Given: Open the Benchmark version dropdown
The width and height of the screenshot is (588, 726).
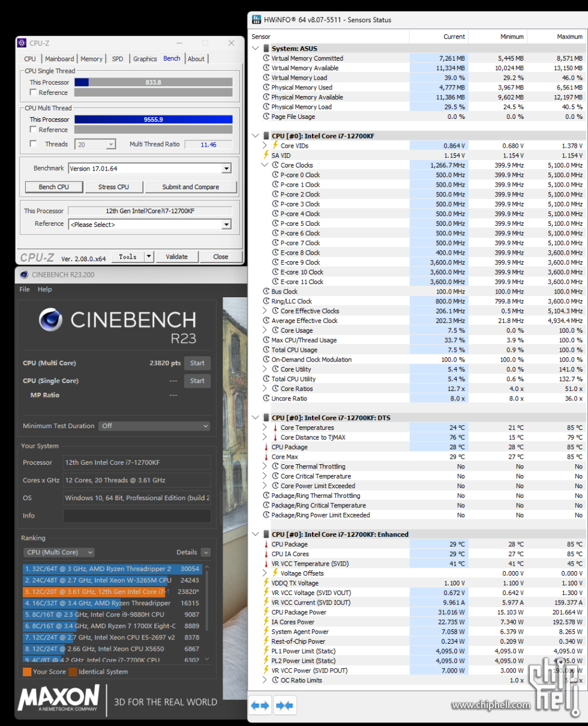Looking at the screenshot, I should tap(226, 168).
